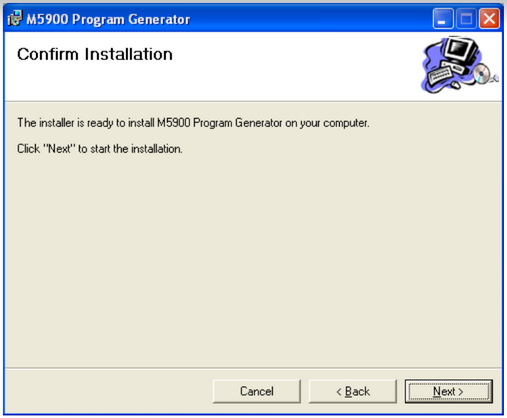
Task: Click the mouse in the banner graphic
Action: coord(455,85)
